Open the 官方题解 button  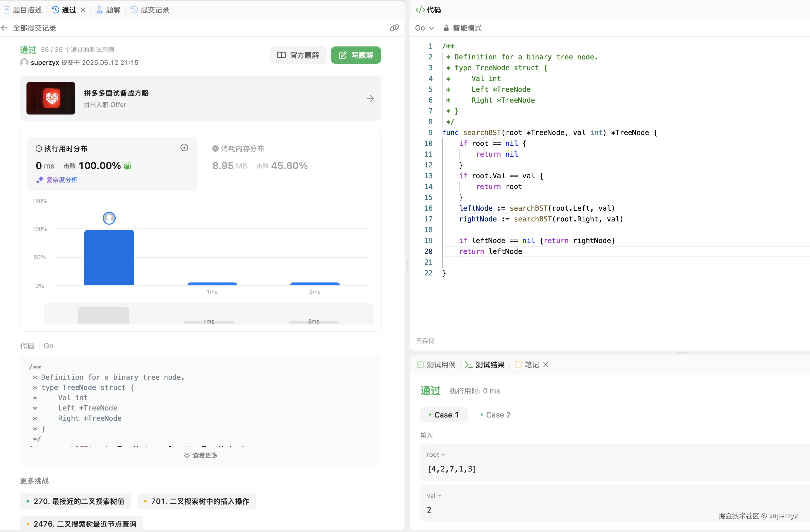298,55
